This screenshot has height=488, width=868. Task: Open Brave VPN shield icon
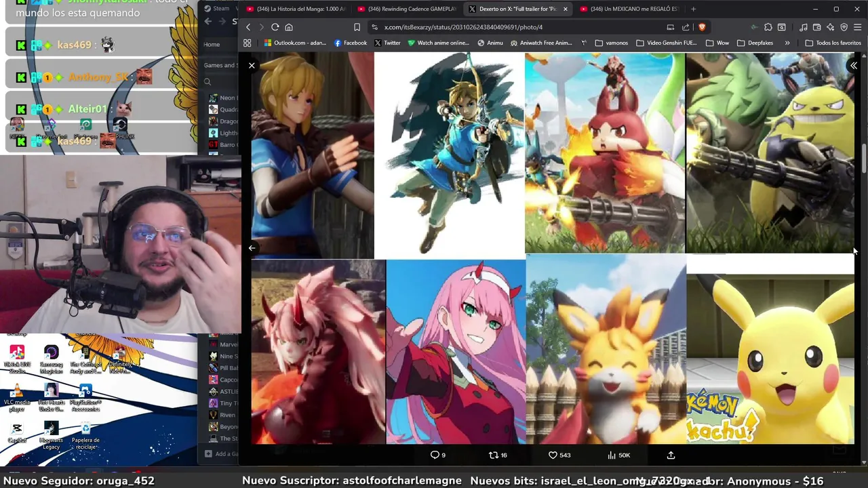844,27
